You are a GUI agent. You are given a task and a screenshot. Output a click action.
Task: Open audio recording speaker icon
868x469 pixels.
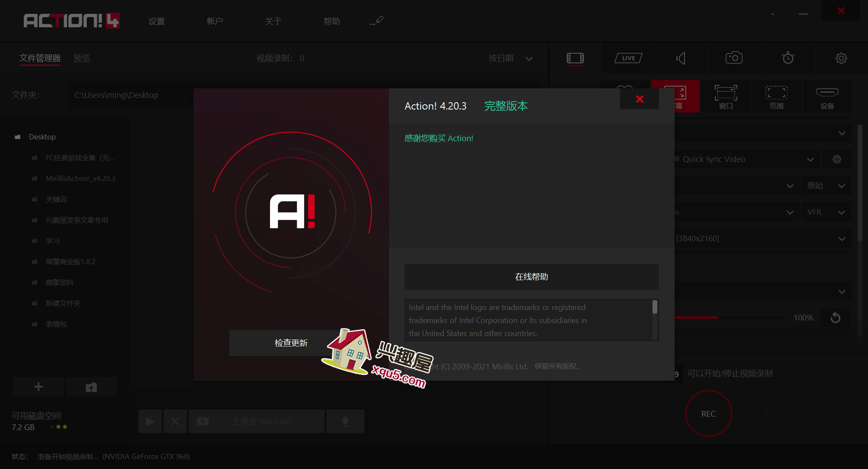[x=681, y=58]
